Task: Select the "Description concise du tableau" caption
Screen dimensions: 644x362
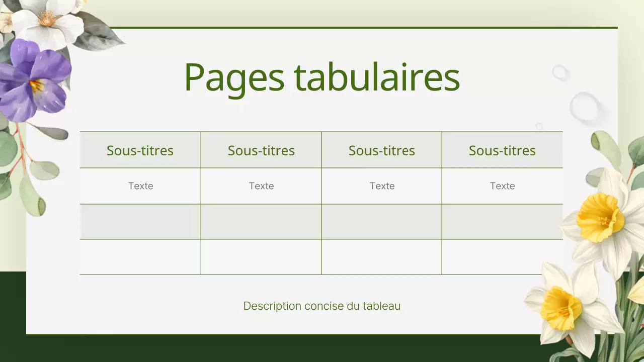Action: (322, 306)
